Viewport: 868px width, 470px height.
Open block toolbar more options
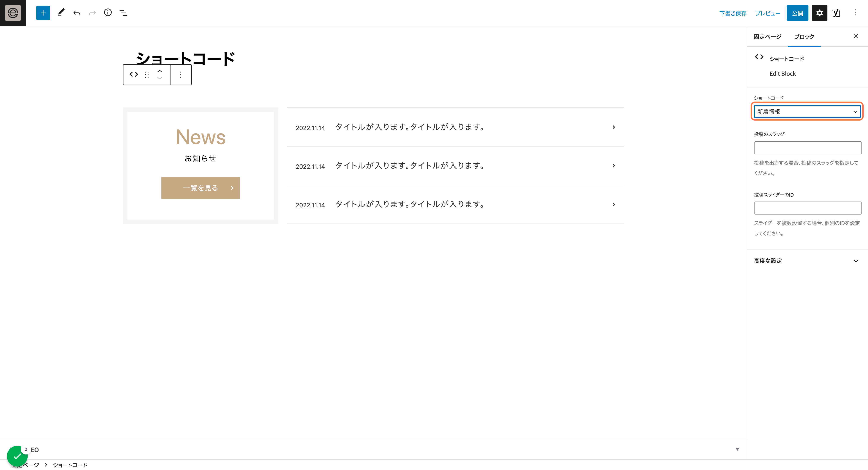(181, 74)
